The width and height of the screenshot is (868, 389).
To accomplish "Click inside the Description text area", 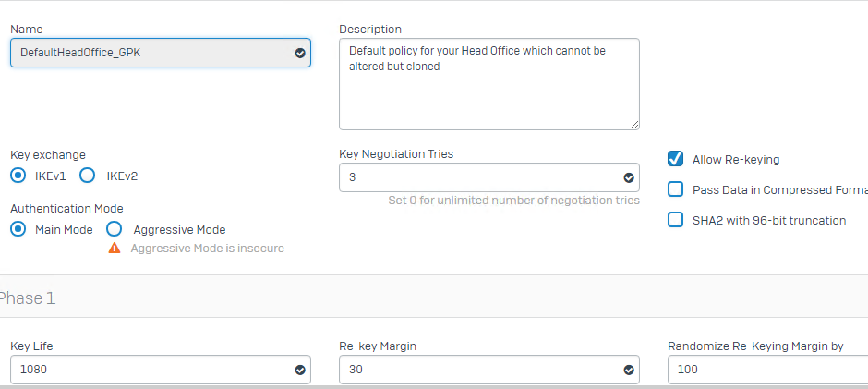I will 489,84.
